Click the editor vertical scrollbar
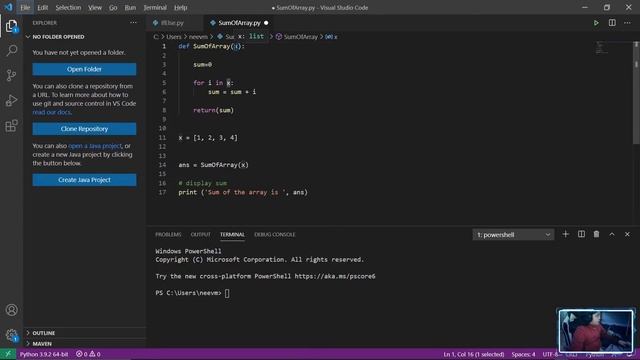This screenshot has height=360, width=640. [636, 94]
